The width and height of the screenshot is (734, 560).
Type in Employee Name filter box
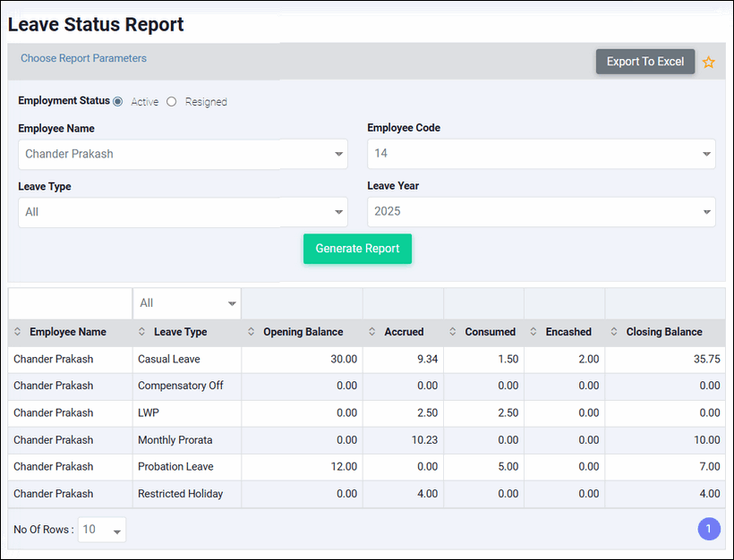70,303
